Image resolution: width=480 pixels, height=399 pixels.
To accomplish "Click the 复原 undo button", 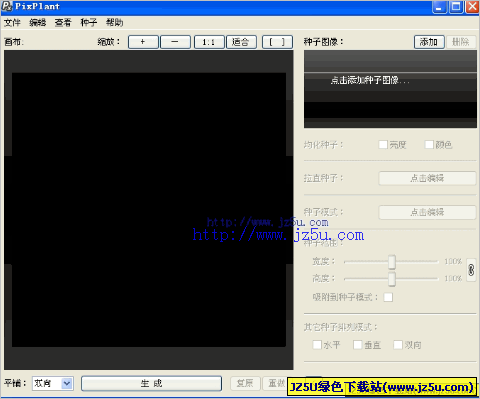I will coord(245,384).
